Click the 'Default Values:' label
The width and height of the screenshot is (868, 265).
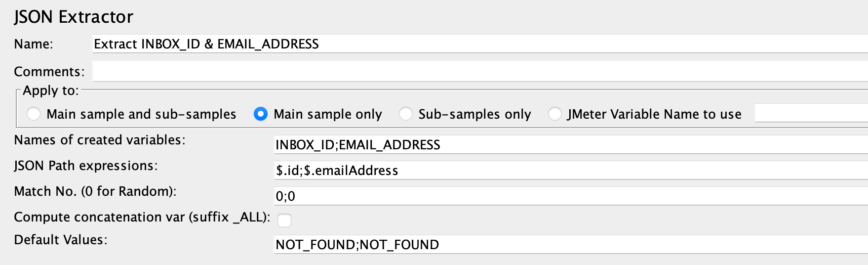[61, 240]
